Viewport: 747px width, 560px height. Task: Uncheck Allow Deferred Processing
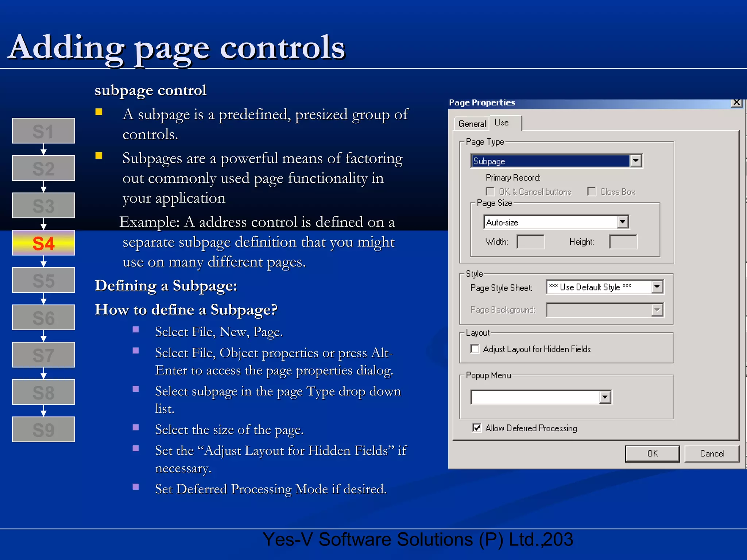pos(477,428)
